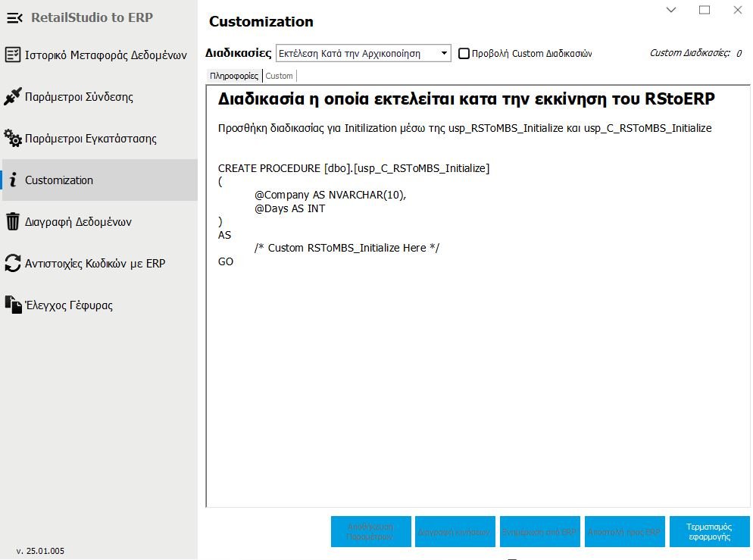Viewport: 753px width, 560px height.
Task: Click the Ενημέρωση από ERP button
Action: (x=539, y=532)
